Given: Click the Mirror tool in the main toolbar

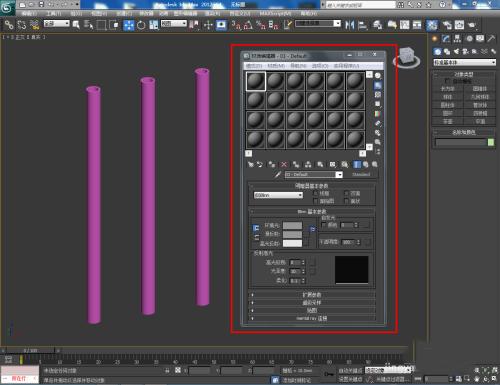Looking at the screenshot, I should click(x=350, y=25).
